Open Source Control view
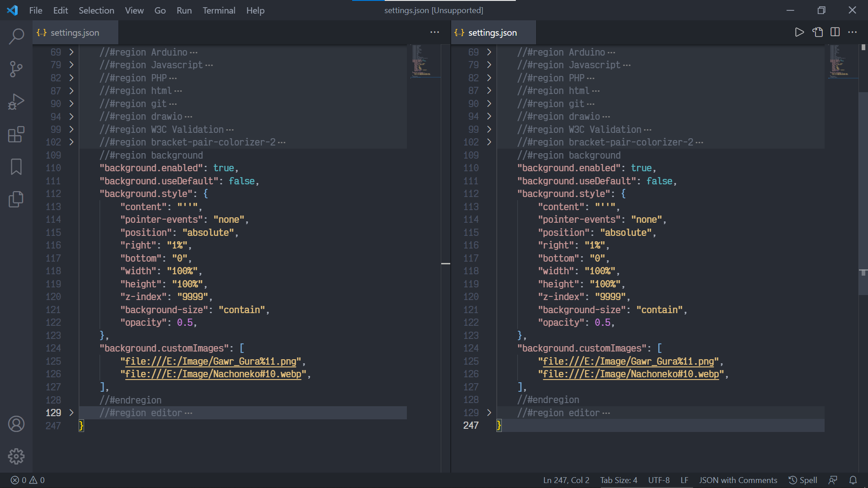868x488 pixels. pos(16,69)
